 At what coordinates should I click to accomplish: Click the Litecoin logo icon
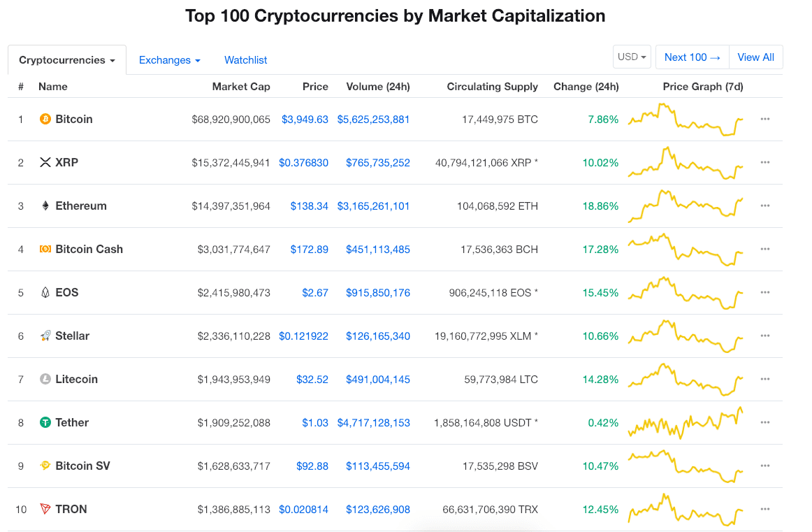click(45, 379)
